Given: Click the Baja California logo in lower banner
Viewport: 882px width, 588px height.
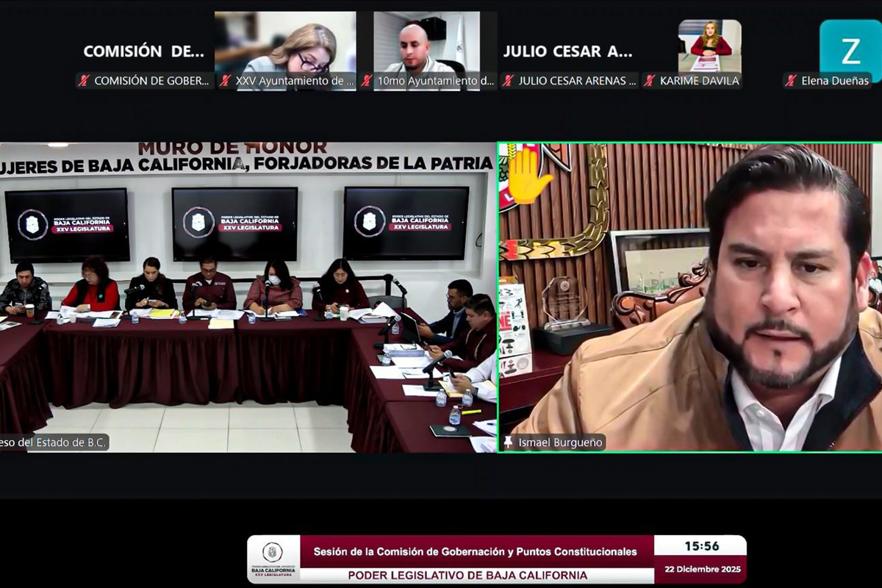Looking at the screenshot, I should [273, 559].
